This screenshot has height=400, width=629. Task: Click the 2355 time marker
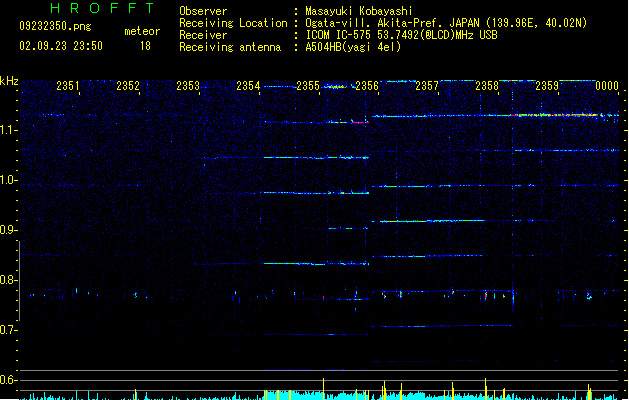click(308, 86)
